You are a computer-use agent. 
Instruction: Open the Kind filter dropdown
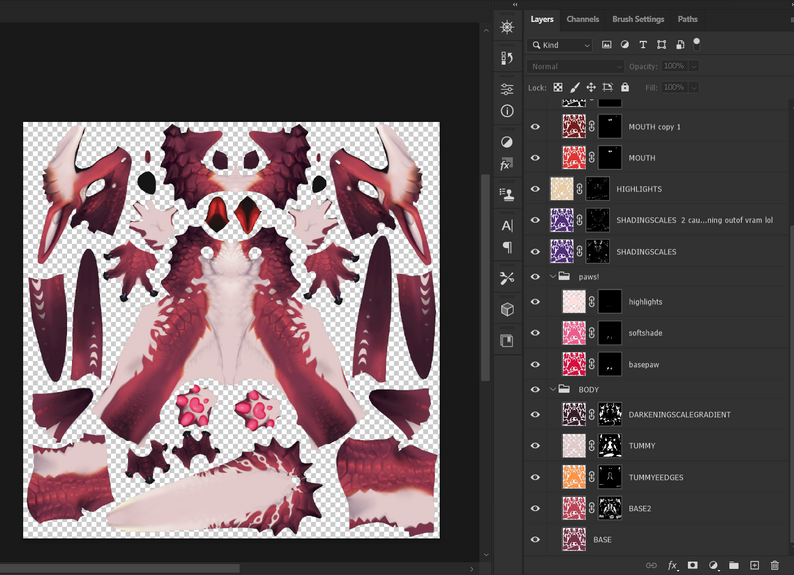561,45
